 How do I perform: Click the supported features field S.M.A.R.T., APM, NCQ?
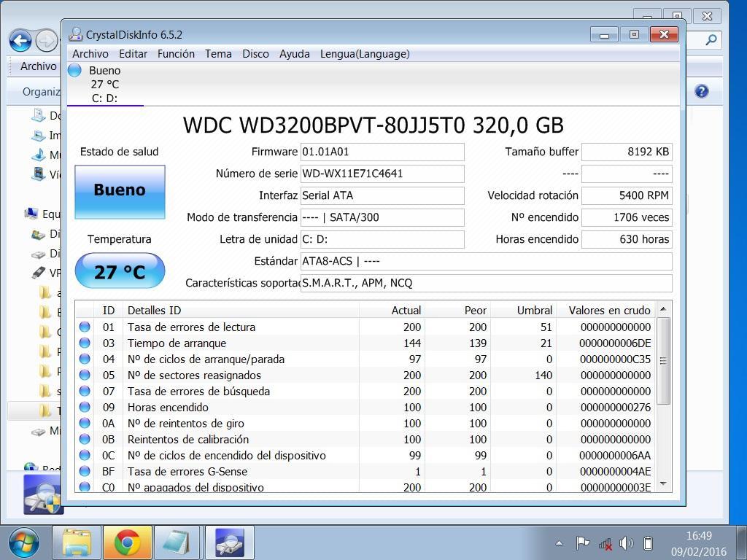click(x=487, y=284)
